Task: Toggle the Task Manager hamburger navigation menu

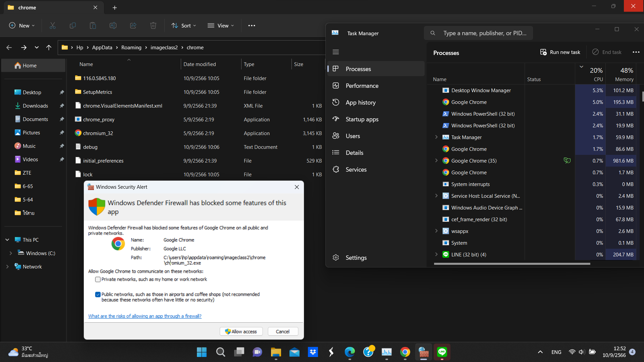Action: pyautogui.click(x=336, y=52)
